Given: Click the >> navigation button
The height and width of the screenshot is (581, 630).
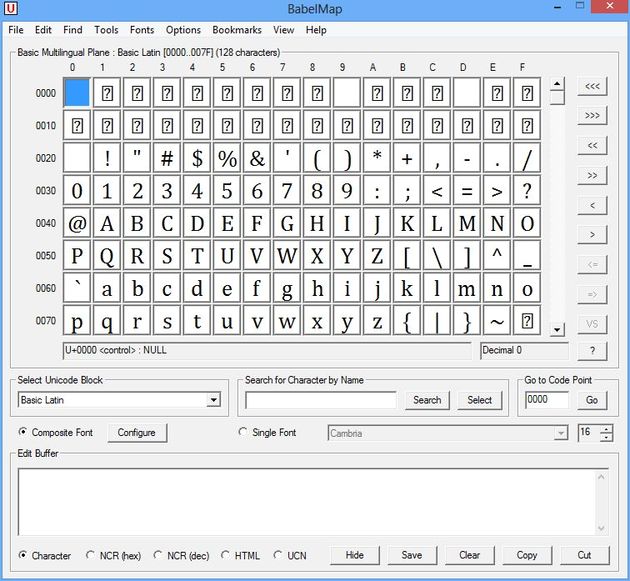Looking at the screenshot, I should tap(592, 175).
